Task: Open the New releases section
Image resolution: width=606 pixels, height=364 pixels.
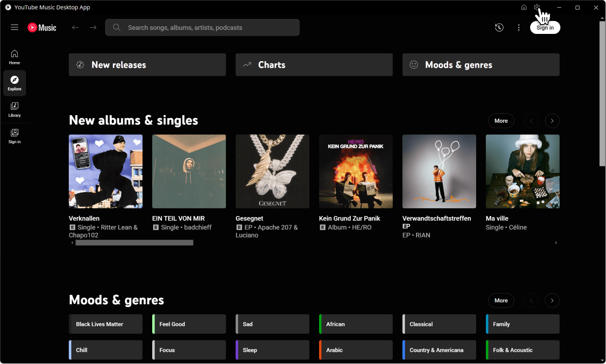Action: [147, 65]
